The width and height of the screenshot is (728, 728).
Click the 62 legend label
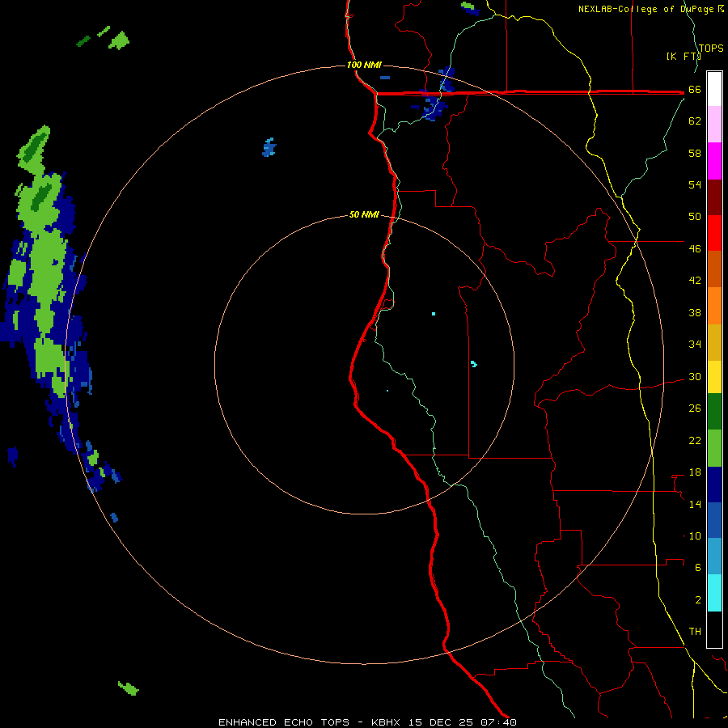pyautogui.click(x=695, y=121)
